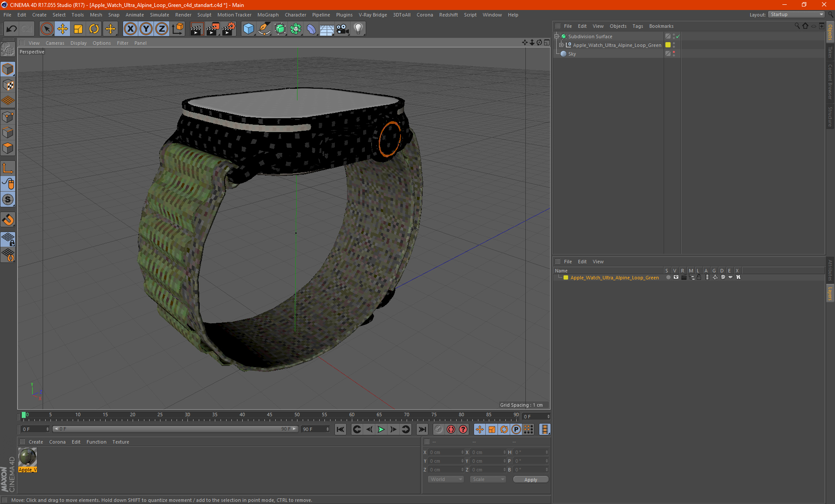Toggle Z axis lock
The image size is (835, 504).
pyautogui.click(x=162, y=29)
